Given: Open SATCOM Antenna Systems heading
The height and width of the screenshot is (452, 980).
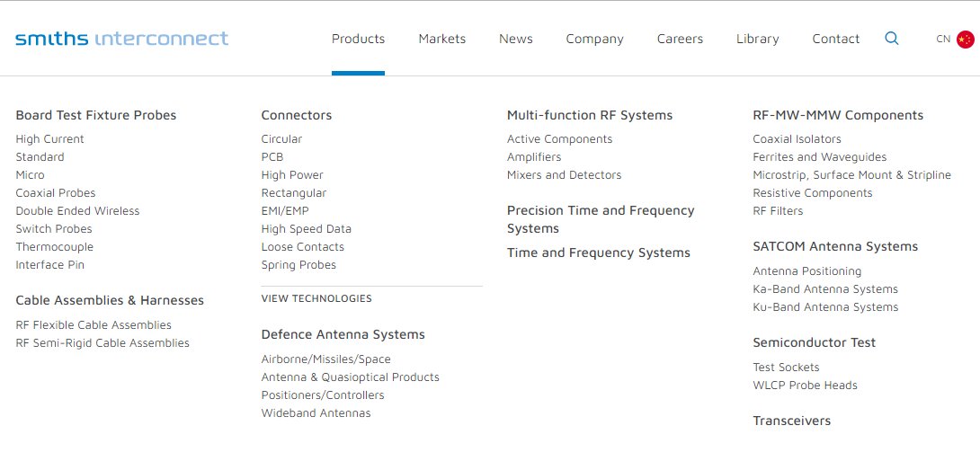Looking at the screenshot, I should coord(835,246).
